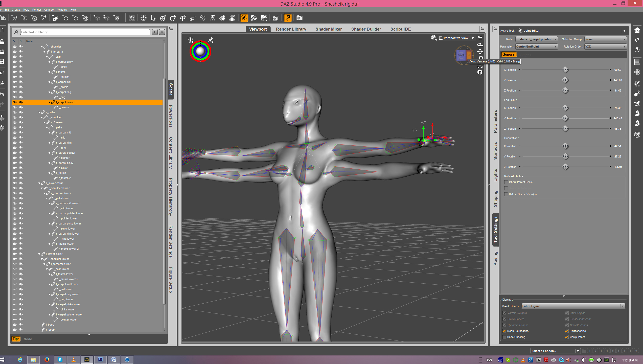643x364 pixels.
Task: Select the Scale tool in toolbar
Action: [x=193, y=18]
